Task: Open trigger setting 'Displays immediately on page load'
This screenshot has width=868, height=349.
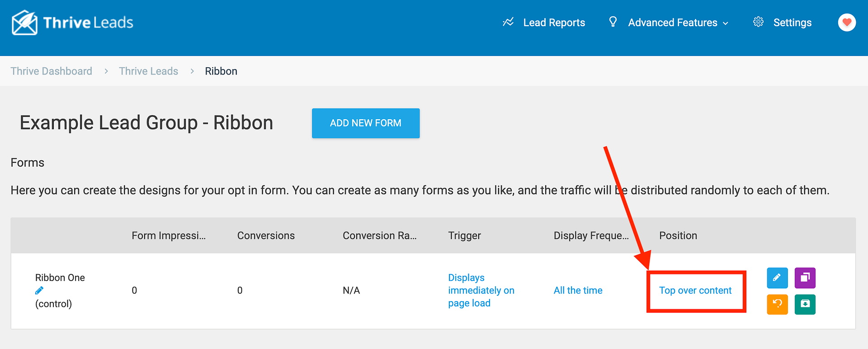Action: [481, 290]
